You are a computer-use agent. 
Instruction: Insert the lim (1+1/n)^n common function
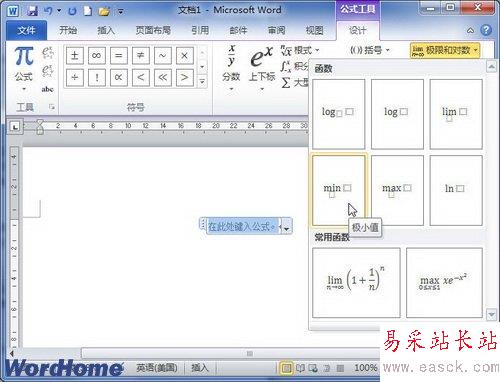point(356,282)
